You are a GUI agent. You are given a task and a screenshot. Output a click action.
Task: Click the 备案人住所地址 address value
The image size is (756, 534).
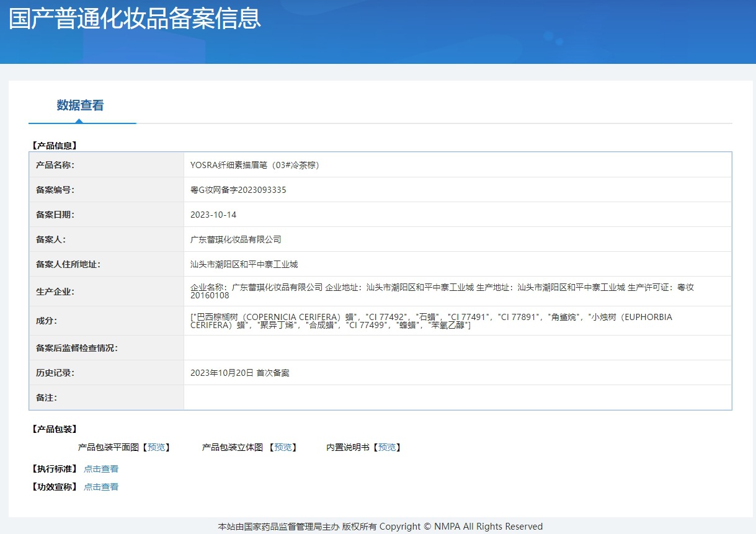point(244,264)
